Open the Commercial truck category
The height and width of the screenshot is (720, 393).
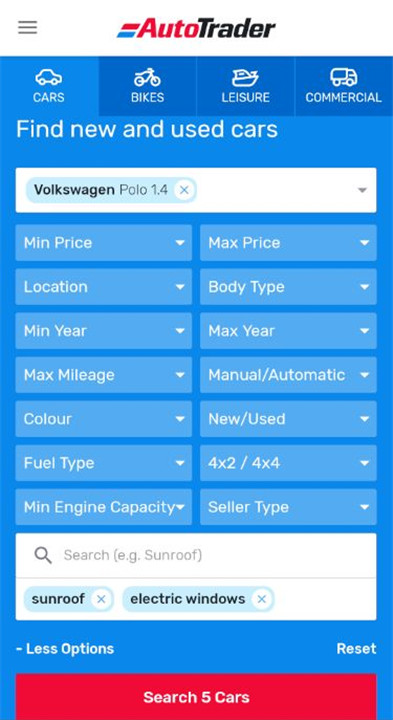tap(344, 86)
